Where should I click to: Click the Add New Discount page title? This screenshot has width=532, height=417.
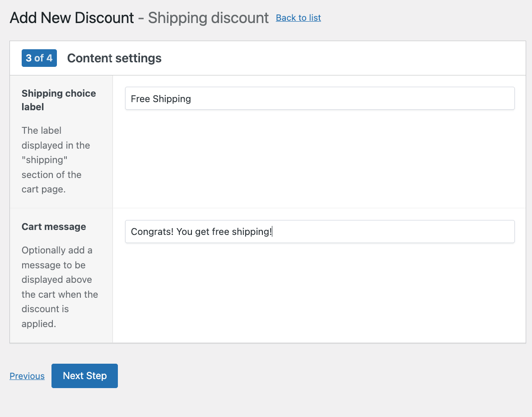72,18
